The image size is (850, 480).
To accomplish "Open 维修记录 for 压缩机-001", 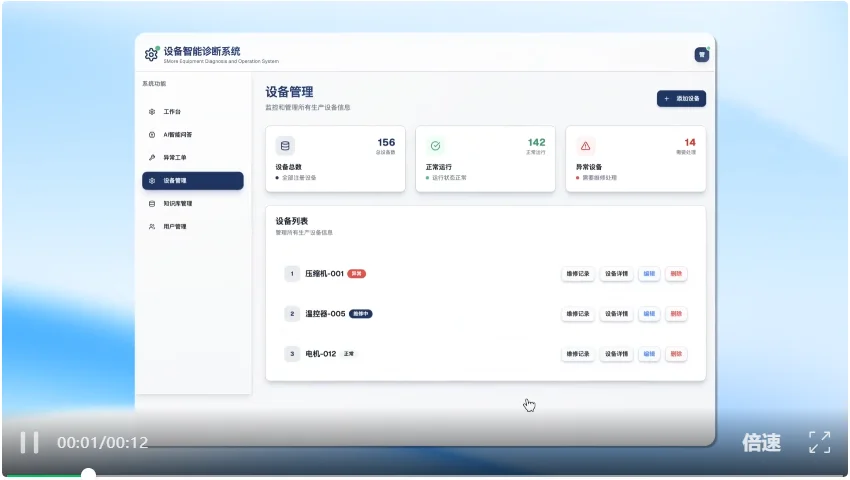I will 578,273.
